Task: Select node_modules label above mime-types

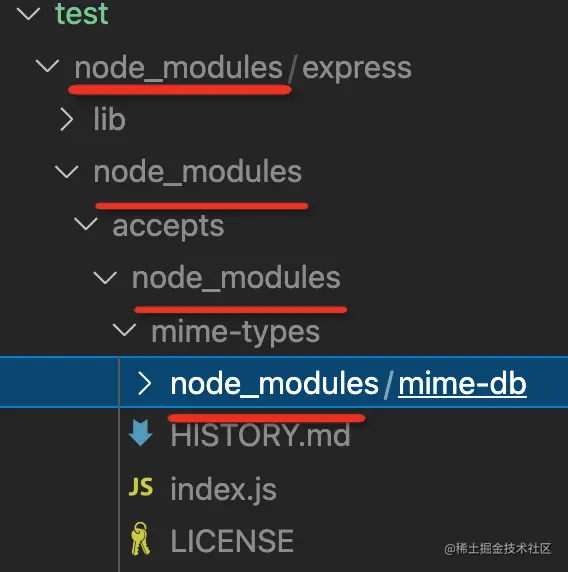Action: click(236, 278)
